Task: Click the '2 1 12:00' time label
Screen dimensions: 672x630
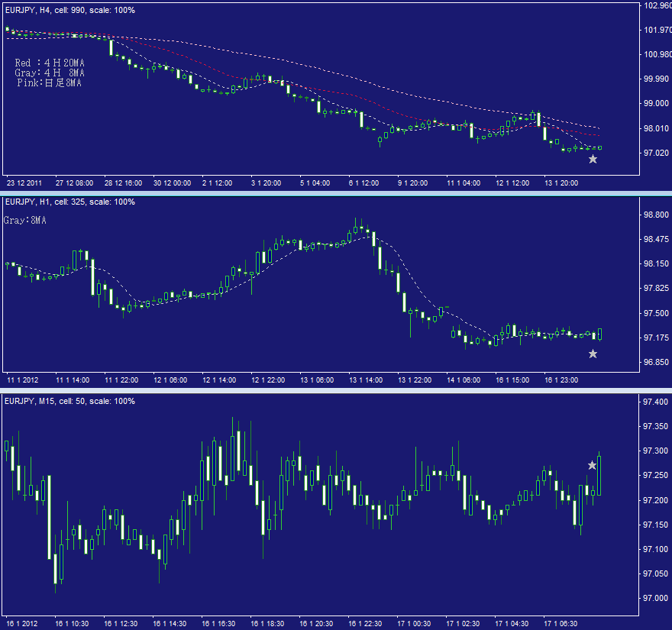Action: click(218, 183)
